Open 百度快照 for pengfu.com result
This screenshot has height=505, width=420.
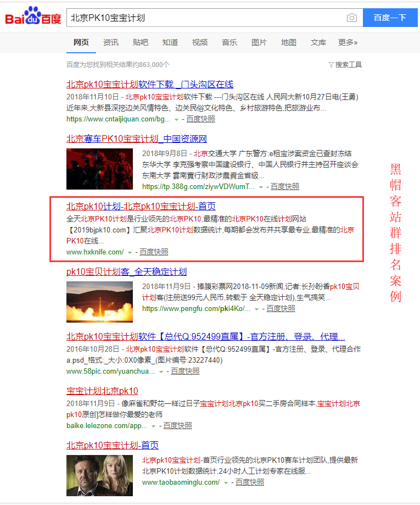281,308
